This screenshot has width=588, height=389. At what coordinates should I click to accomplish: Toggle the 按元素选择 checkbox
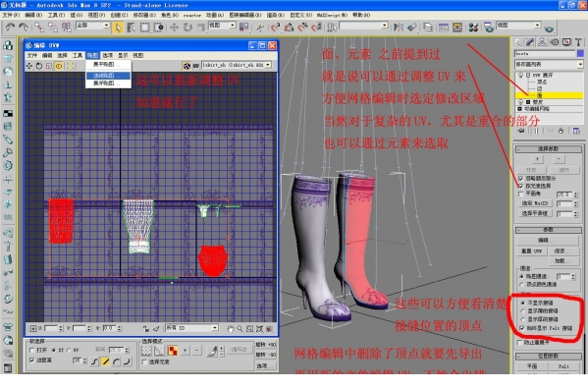pos(520,186)
